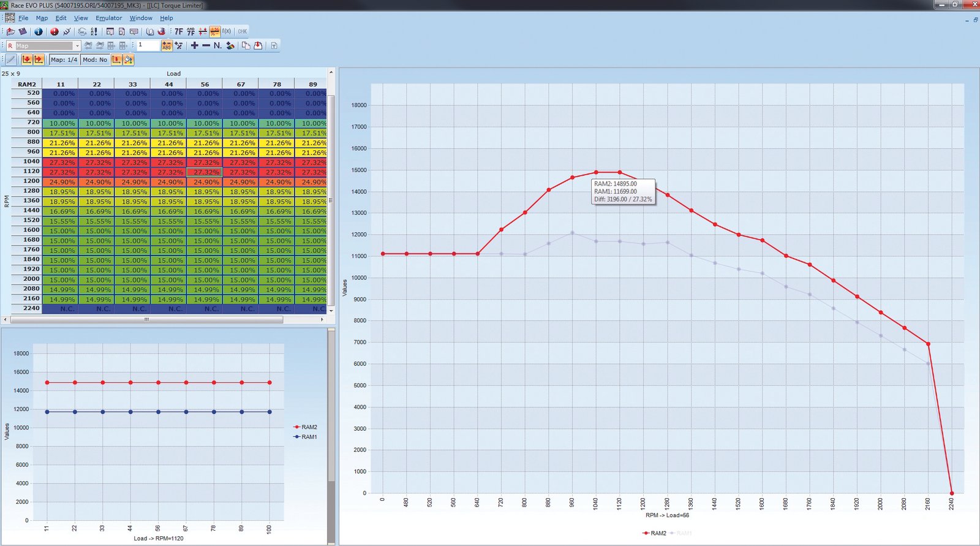
Task: Click the value input field showing 1
Action: click(x=148, y=45)
